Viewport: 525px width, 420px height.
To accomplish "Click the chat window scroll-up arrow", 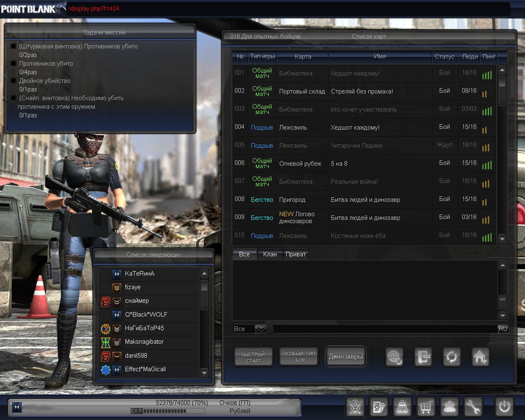I will (x=502, y=265).
